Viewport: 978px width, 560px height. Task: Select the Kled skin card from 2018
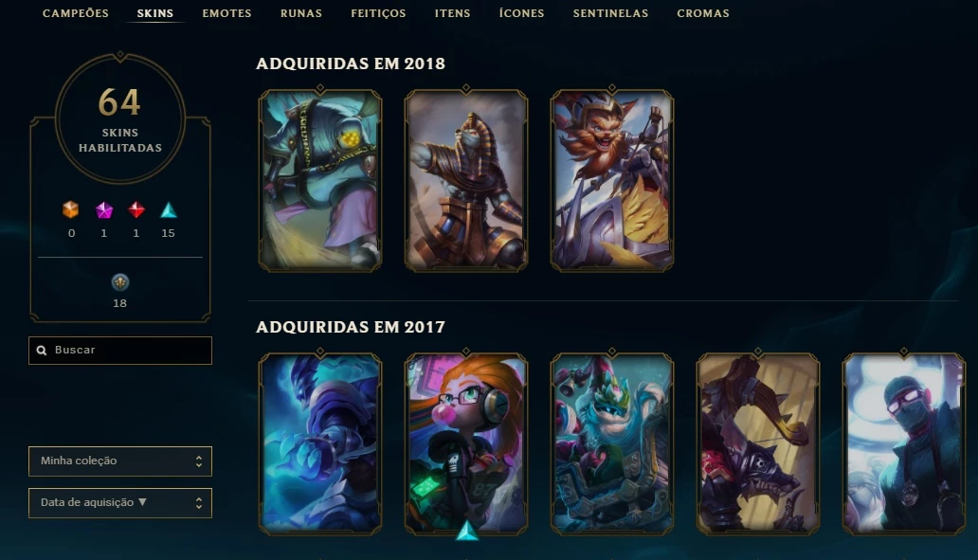click(612, 180)
